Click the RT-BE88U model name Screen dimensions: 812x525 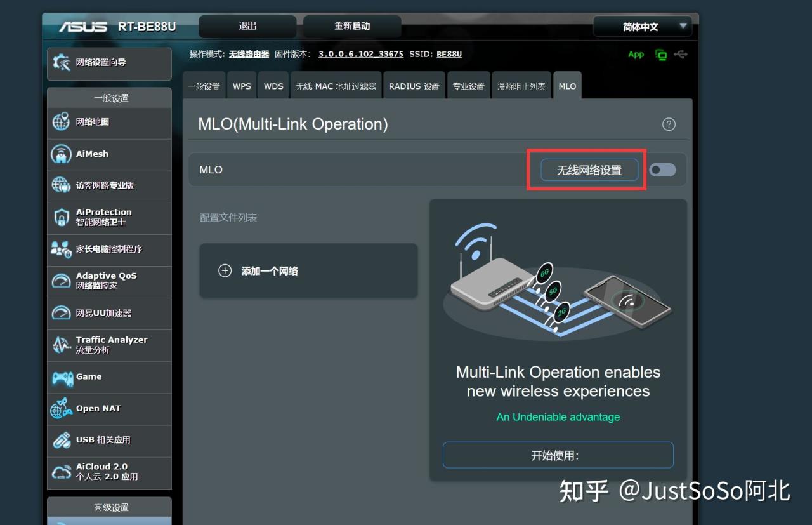(x=147, y=27)
